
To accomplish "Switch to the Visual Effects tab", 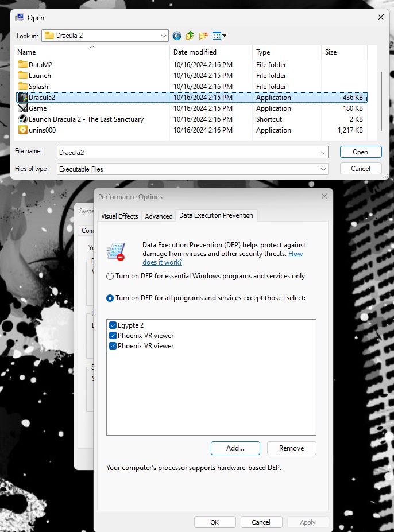I will pyautogui.click(x=119, y=216).
